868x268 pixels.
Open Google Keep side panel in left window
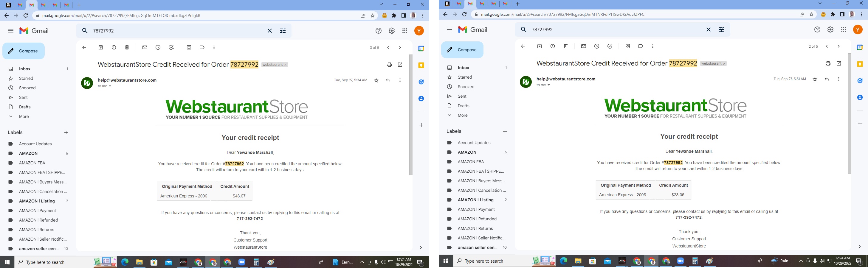(x=421, y=65)
